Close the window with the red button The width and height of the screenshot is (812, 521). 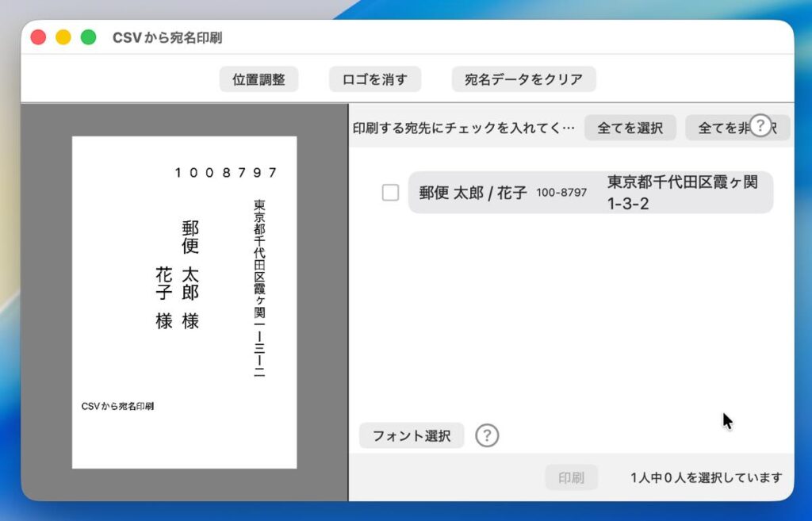38,37
